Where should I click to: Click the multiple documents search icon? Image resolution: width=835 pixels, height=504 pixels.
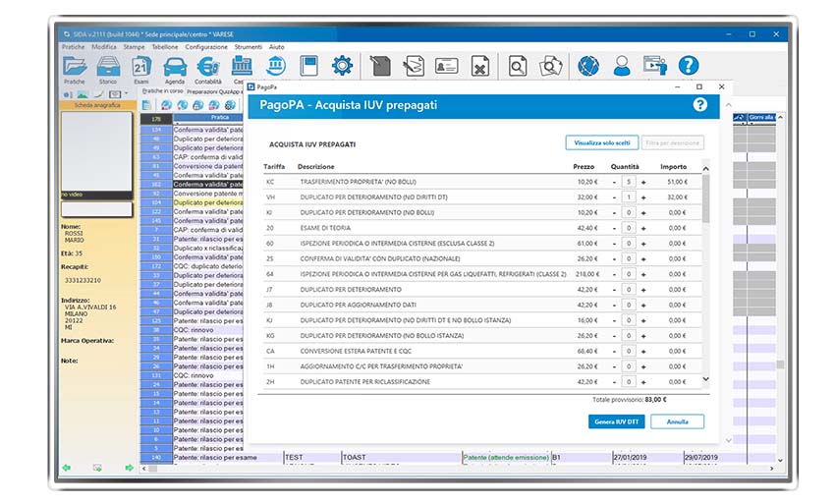pyautogui.click(x=551, y=67)
